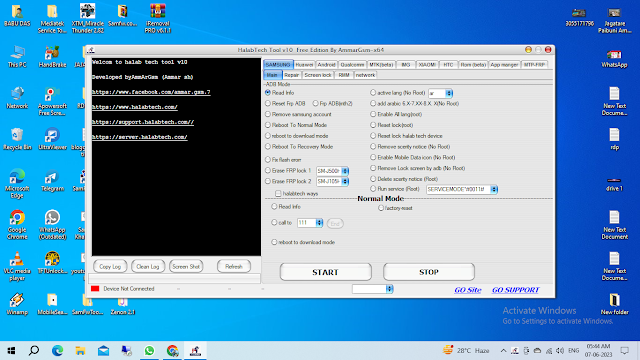
Task: Open This PC desktop icon
Action: 17,57
